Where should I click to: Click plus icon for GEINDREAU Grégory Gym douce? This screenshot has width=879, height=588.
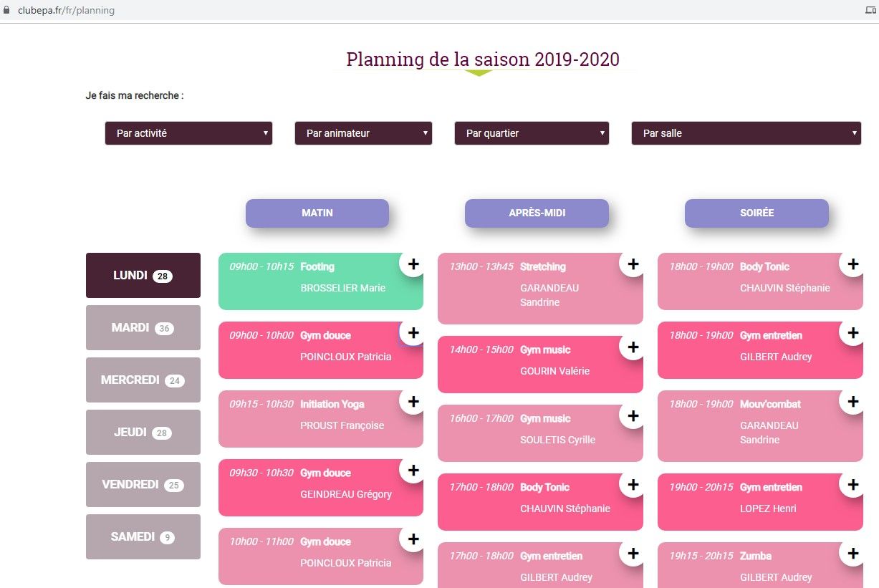pyautogui.click(x=413, y=471)
